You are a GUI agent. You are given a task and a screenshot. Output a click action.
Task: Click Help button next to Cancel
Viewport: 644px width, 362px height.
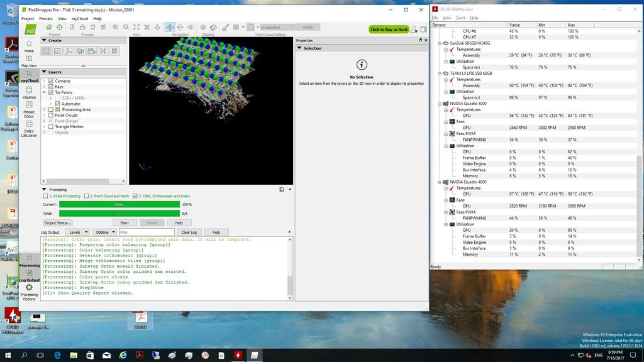pos(179,223)
